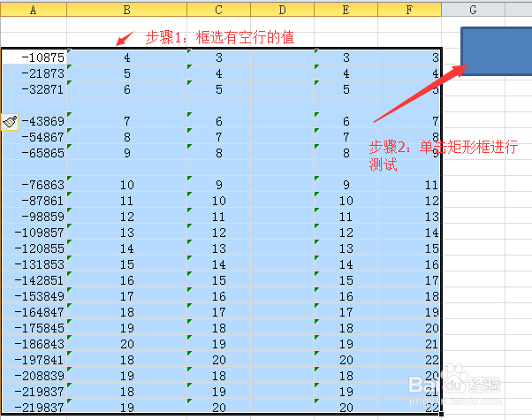
Task: Click cell containing -65865
Action: tap(34, 153)
